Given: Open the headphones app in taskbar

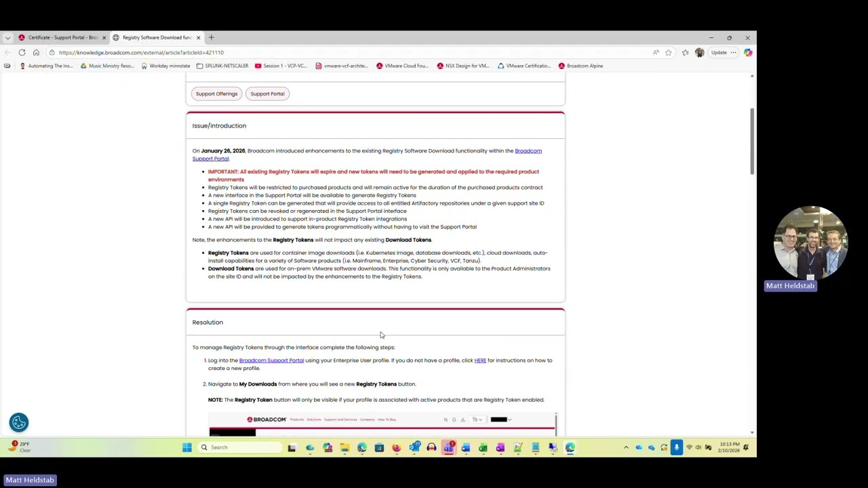Looking at the screenshot, I should click(x=431, y=447).
